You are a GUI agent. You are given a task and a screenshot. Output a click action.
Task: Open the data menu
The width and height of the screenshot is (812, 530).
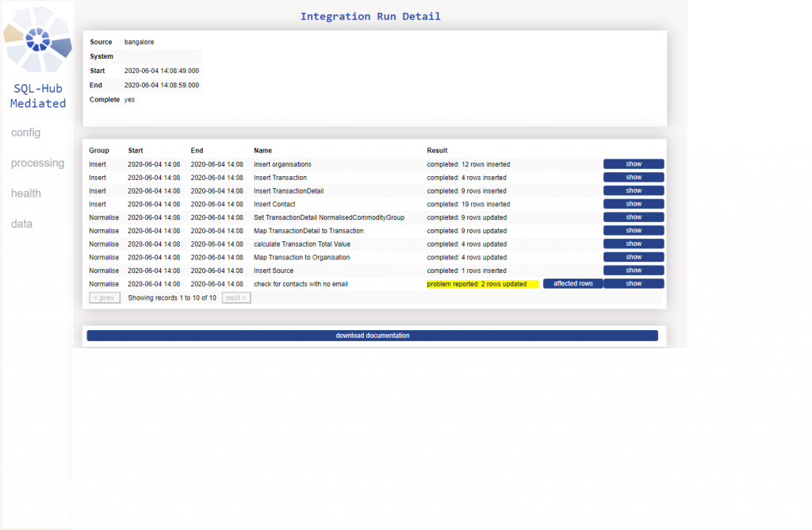21,224
